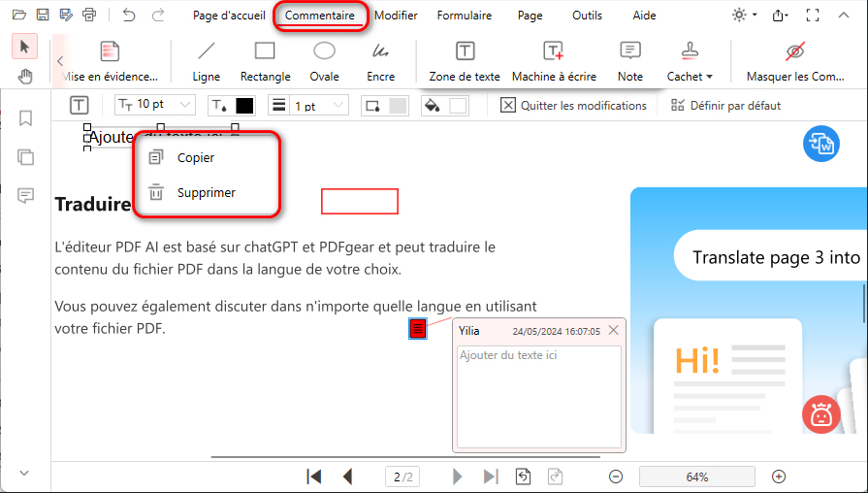
Task: Click the note text area Ajouter du texte ici
Action: pos(539,397)
